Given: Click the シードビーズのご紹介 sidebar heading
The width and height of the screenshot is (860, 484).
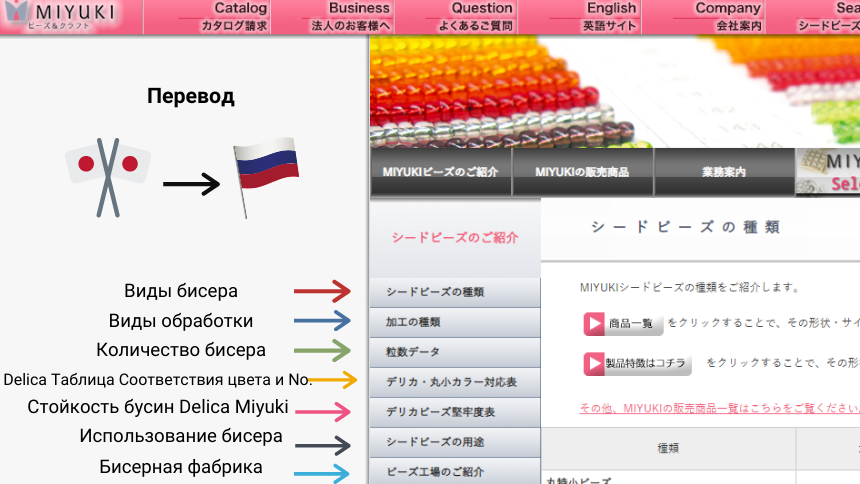Looking at the screenshot, I should click(x=455, y=238).
